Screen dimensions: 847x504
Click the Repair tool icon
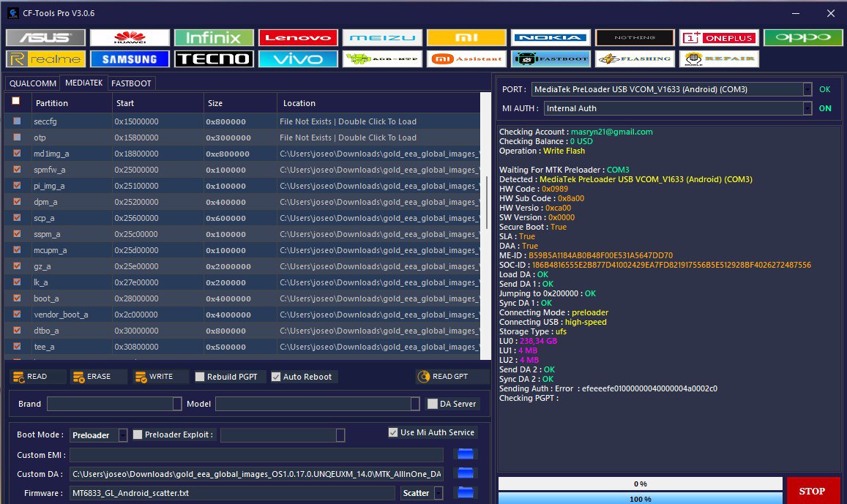(x=719, y=59)
